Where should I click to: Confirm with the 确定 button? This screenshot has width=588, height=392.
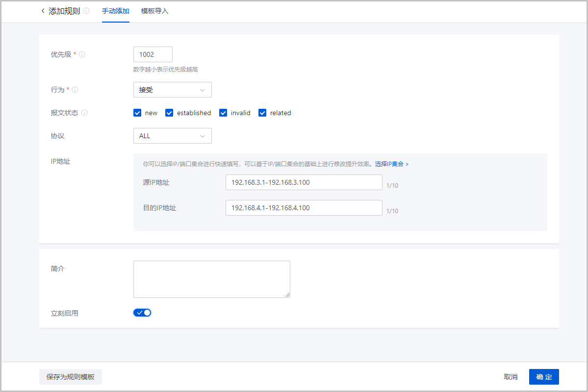544,377
